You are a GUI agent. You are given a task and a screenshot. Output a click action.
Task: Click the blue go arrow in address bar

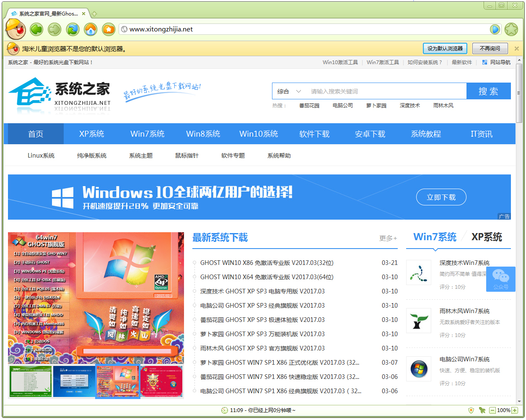click(495, 29)
